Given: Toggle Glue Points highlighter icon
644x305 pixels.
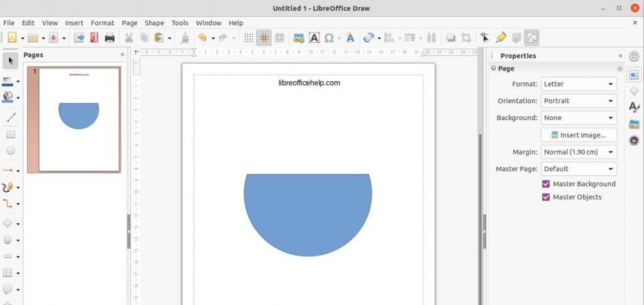Looking at the screenshot, I should (x=501, y=38).
